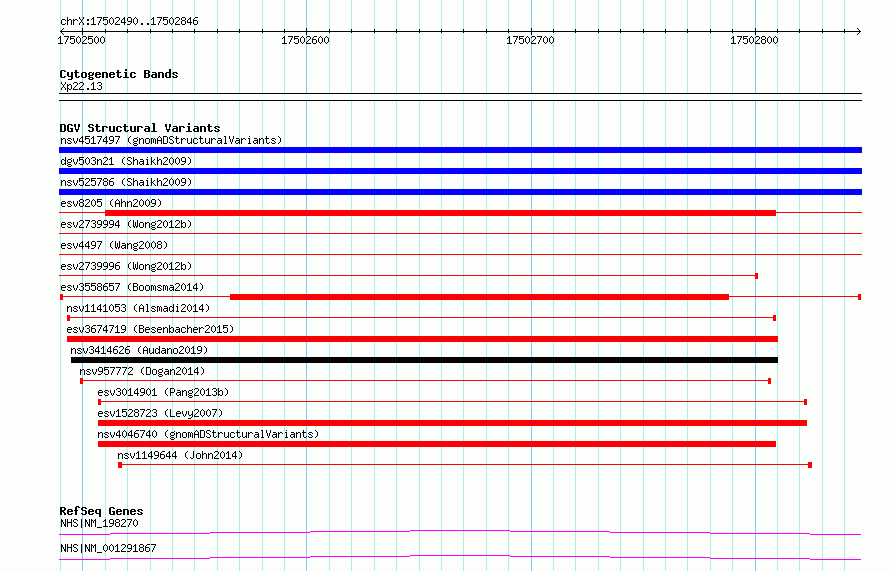This screenshot has height=571, width=890.
Task: Click the thick red bar under esv3558657
Action: click(x=480, y=297)
